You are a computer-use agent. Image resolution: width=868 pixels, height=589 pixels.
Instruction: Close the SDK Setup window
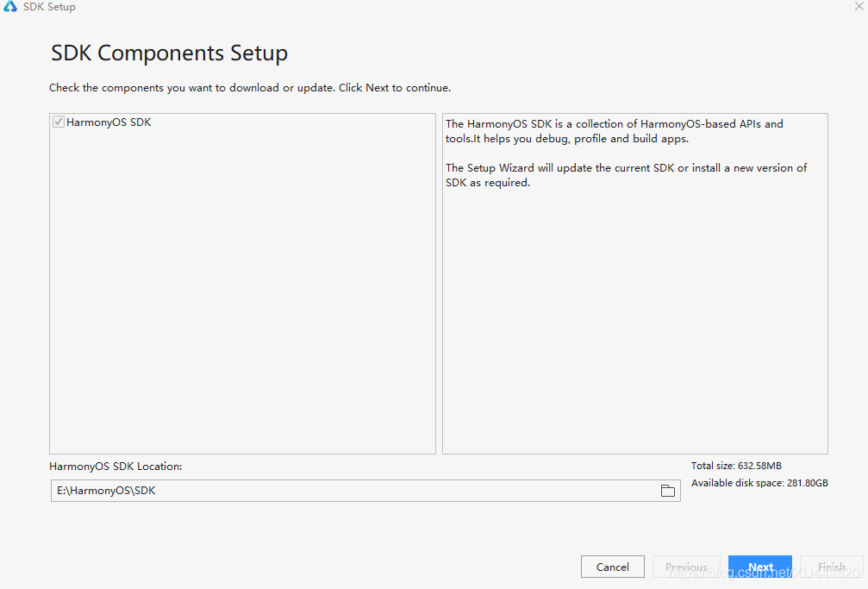(x=859, y=6)
